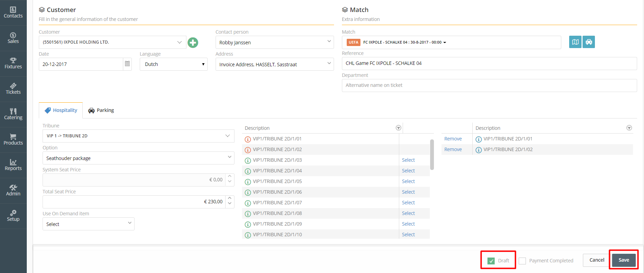
Task: Open the Match selection dropdown
Action: [451, 42]
